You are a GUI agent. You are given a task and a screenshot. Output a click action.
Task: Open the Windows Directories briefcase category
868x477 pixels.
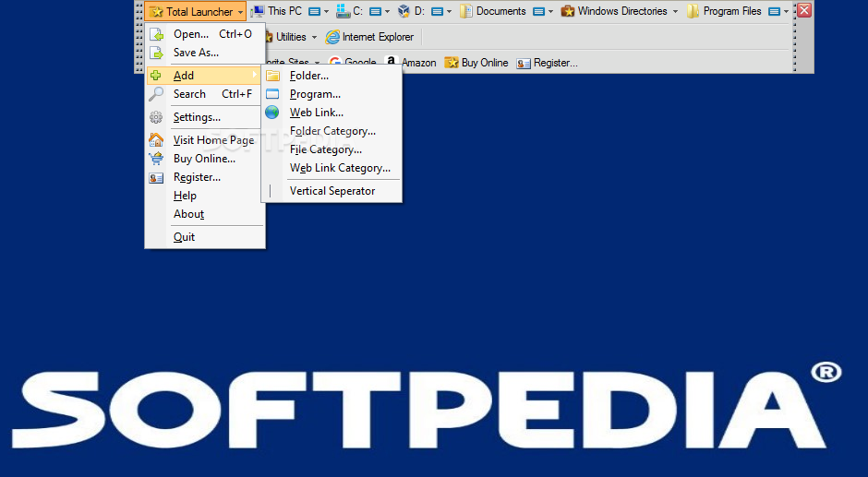(x=614, y=11)
